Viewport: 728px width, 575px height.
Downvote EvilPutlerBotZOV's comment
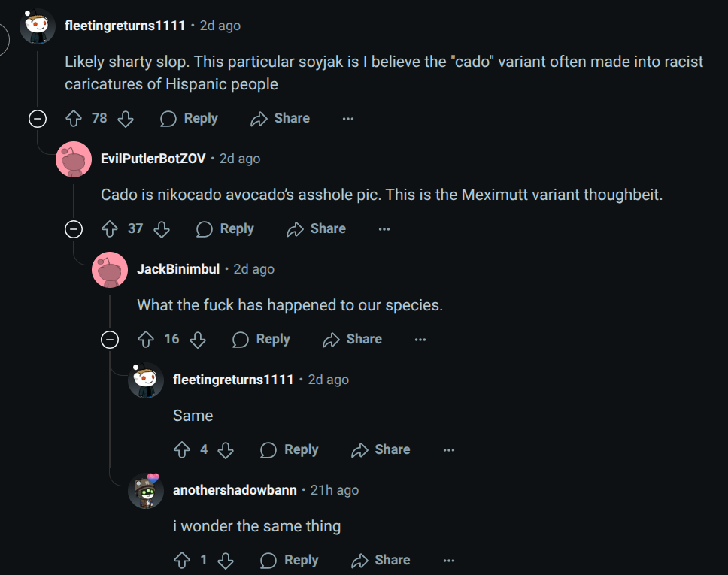click(162, 228)
